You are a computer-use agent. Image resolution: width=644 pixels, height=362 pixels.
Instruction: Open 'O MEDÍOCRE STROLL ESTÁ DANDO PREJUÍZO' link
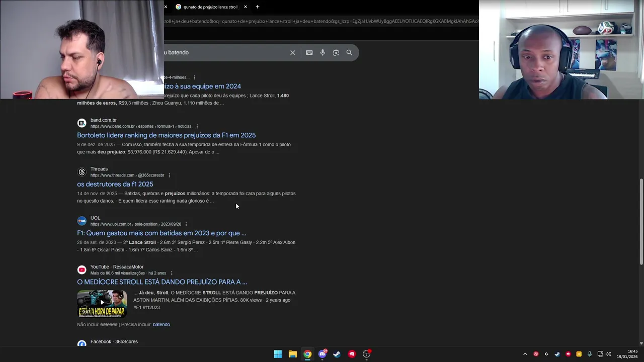pos(162,282)
